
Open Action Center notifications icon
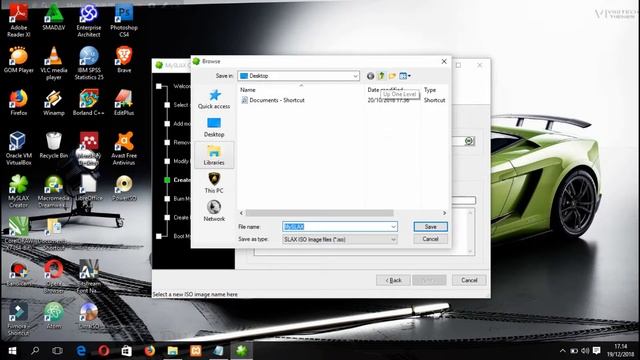click(x=597, y=351)
